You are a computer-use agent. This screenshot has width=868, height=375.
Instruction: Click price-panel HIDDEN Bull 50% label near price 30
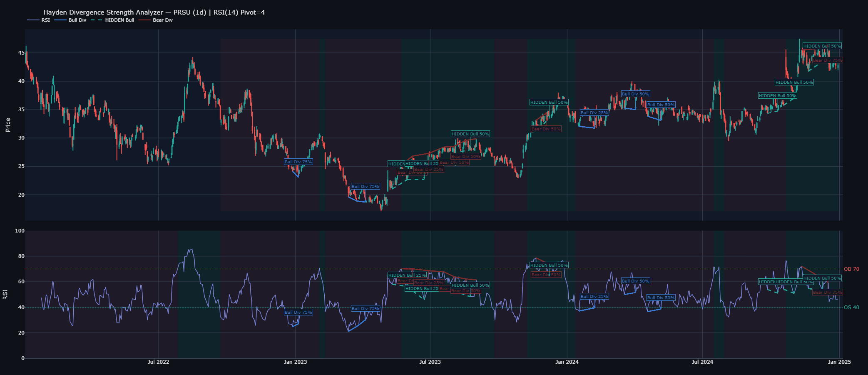pyautogui.click(x=470, y=134)
